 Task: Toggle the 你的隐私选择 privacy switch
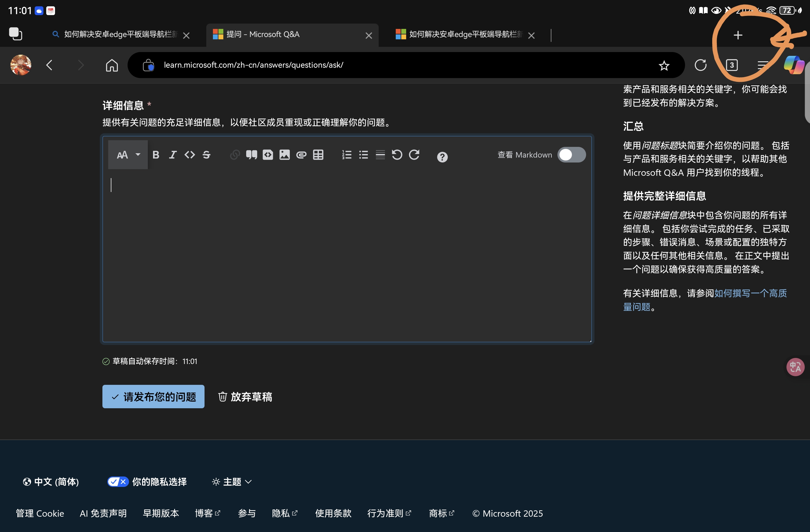tap(117, 482)
